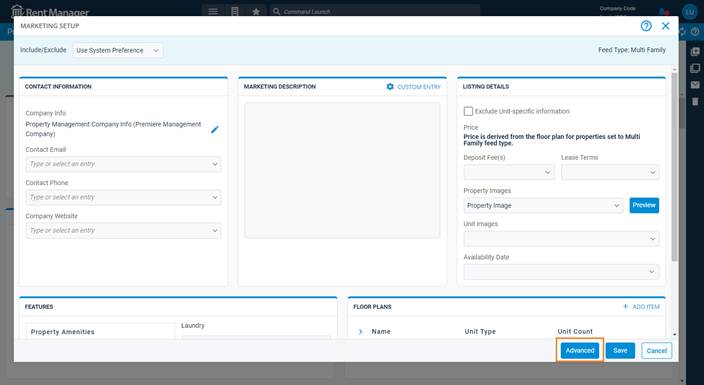Open favorites star in top bar
Viewport: 704px width, 385px height.
click(256, 12)
